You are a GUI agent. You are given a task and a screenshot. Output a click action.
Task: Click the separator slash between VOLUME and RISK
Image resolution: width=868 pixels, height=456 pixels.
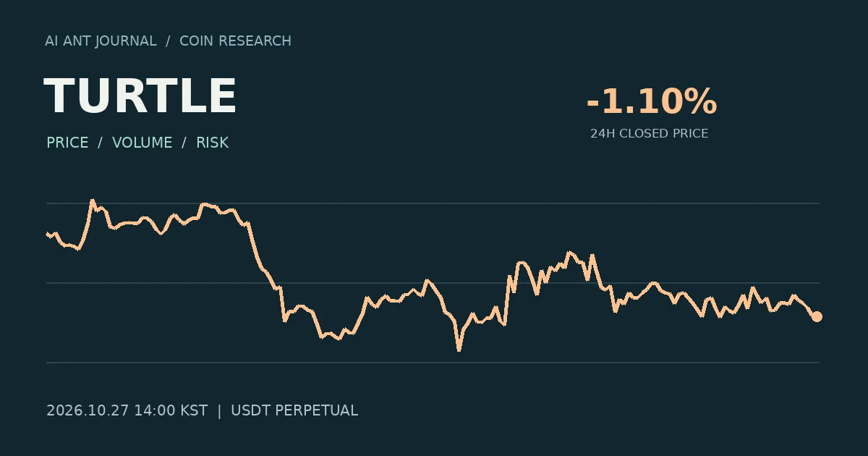[x=184, y=143]
